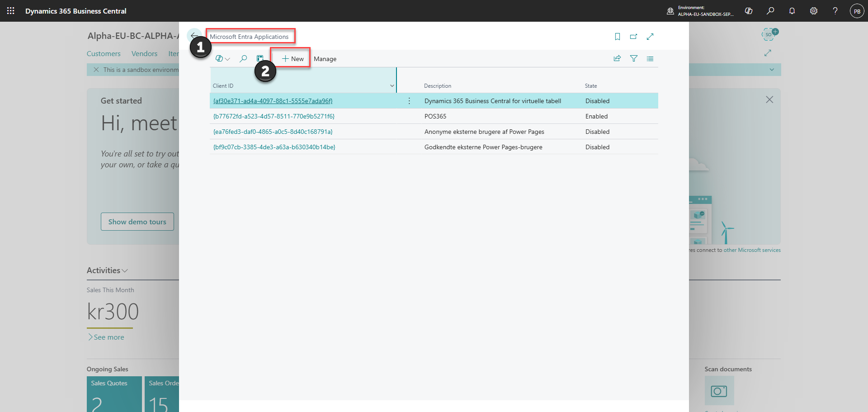Open analysis mode icon in list toolbar
The image size is (868, 412).
260,59
